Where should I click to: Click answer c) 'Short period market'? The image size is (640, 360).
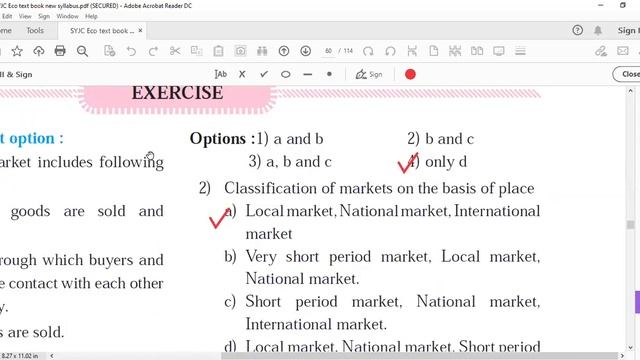pos(382,313)
